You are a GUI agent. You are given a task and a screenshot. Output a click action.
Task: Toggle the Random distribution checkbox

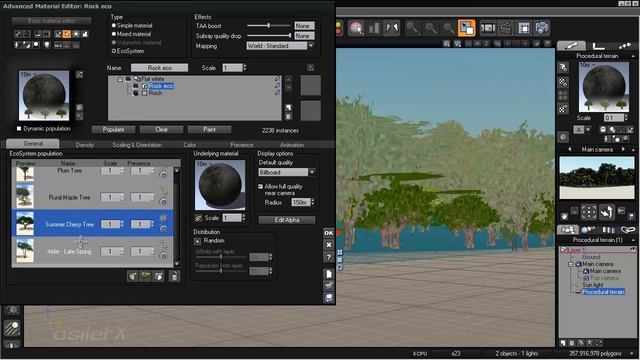(x=198, y=241)
